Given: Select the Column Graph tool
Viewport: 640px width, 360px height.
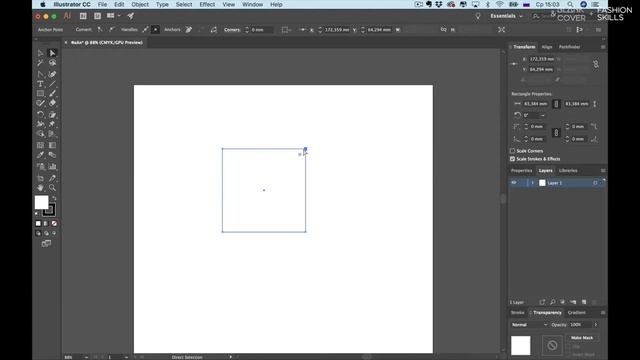Looking at the screenshot, I should 52,166.
